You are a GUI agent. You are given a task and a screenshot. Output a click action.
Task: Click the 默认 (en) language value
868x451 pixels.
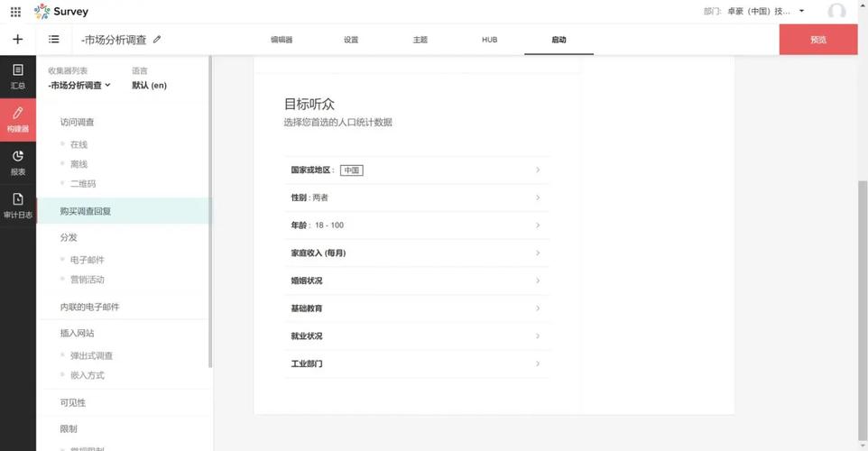click(150, 85)
